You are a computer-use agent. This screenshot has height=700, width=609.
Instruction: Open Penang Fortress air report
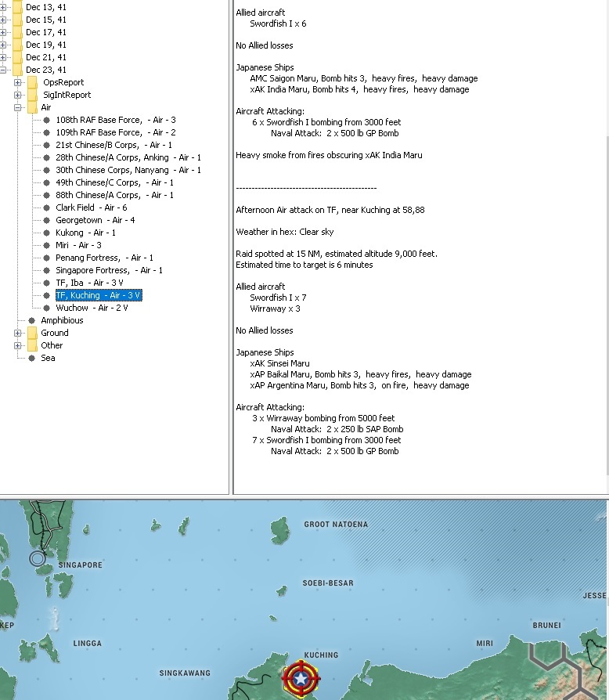tap(104, 258)
